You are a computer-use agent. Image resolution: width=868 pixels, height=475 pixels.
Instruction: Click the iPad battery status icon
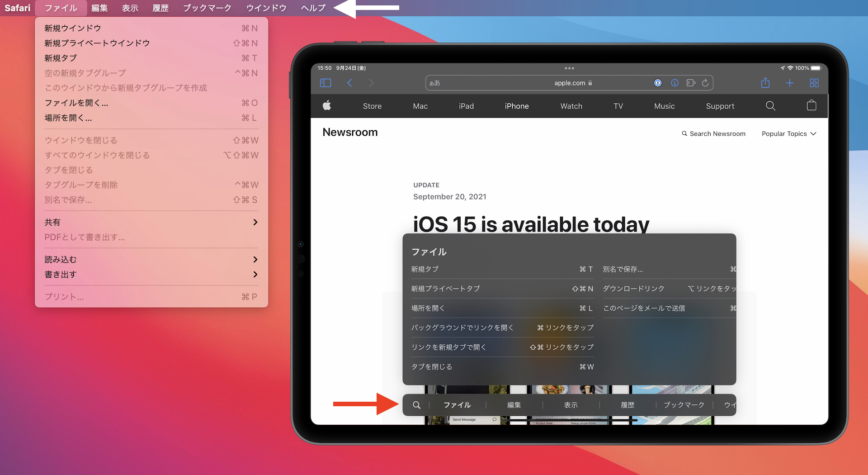(x=816, y=68)
